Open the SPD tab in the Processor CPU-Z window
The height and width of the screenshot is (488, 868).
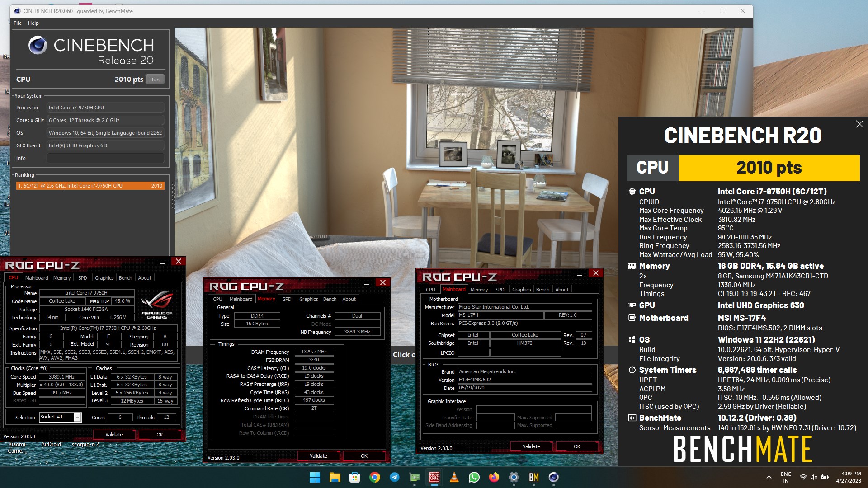[x=83, y=278]
